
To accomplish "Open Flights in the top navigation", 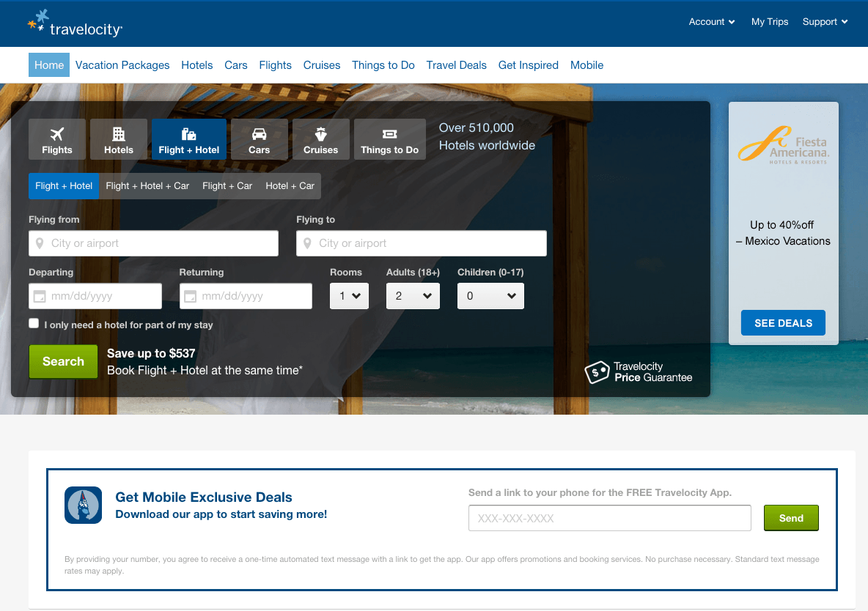I will 275,65.
